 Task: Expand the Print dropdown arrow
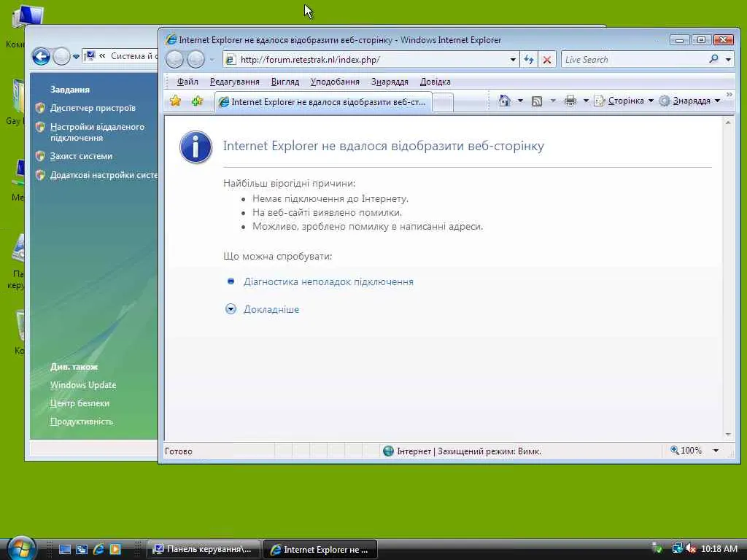tap(586, 101)
